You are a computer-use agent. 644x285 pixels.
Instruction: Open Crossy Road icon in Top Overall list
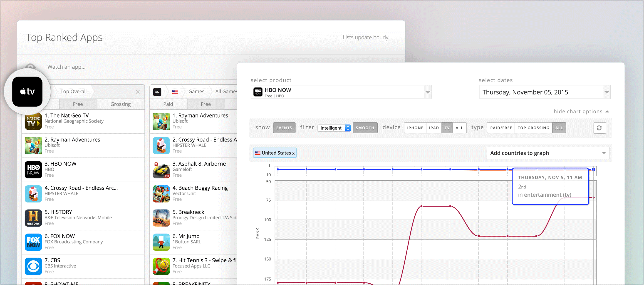[x=33, y=194]
